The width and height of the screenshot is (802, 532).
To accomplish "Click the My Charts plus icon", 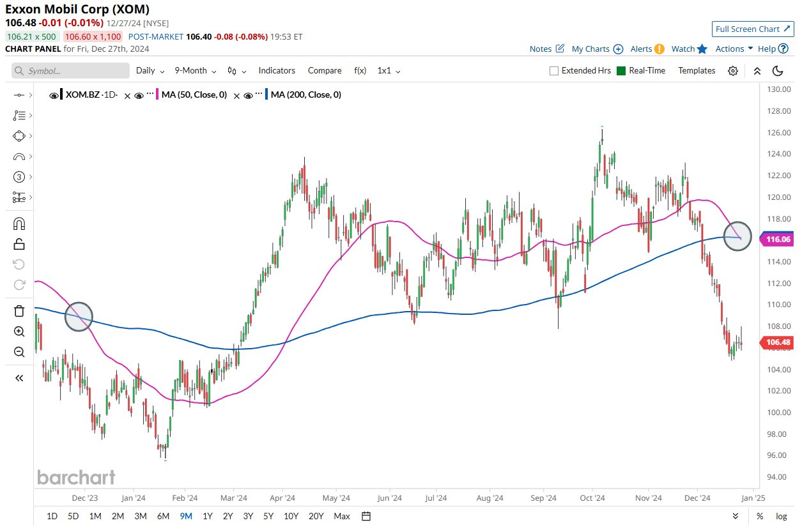I will [618, 49].
